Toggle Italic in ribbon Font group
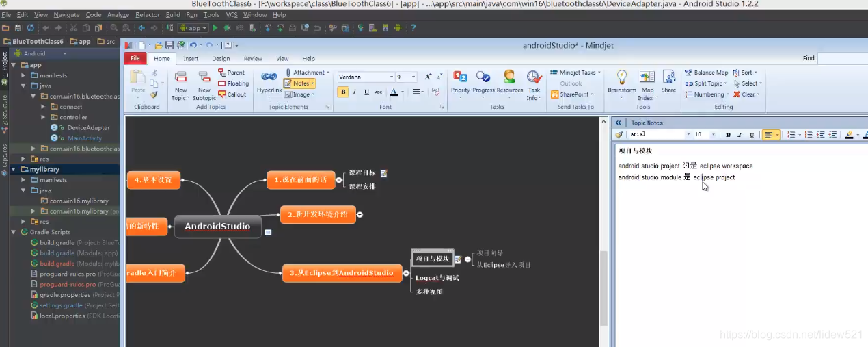The image size is (868, 347). point(355,92)
